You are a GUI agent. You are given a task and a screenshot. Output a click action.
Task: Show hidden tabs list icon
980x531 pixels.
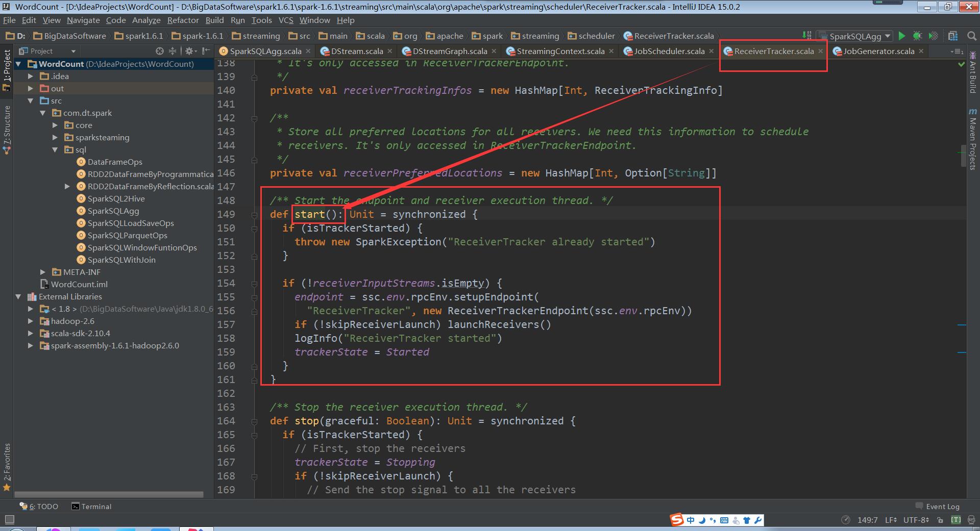957,51
